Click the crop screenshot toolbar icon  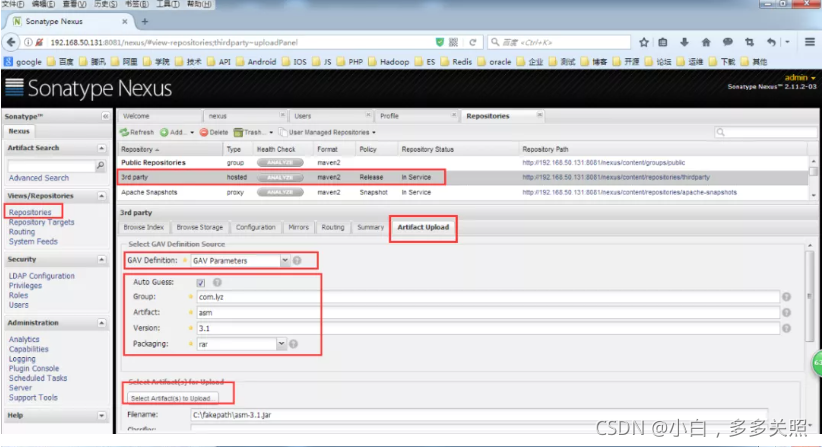(749, 42)
